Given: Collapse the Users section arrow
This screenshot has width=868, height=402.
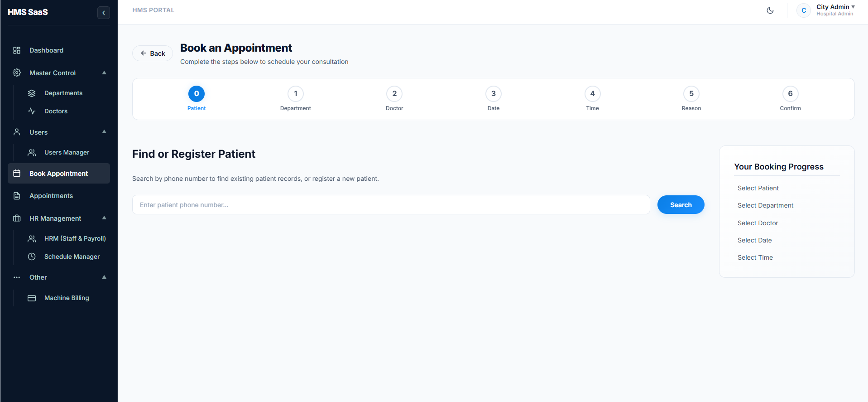Looking at the screenshot, I should pos(104,132).
